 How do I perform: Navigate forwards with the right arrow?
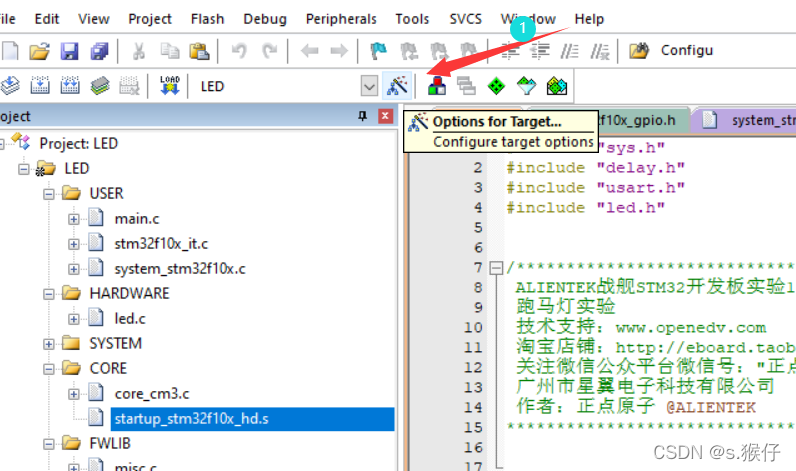(x=339, y=51)
